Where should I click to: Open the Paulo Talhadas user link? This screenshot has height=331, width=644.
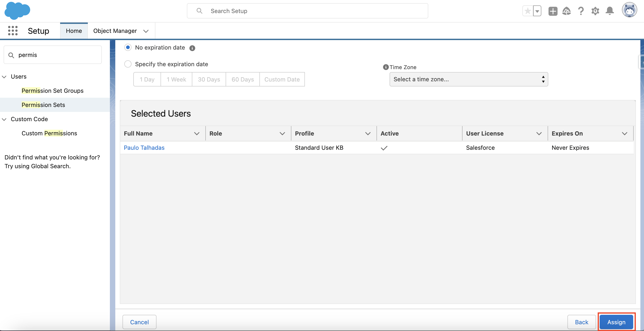click(144, 148)
